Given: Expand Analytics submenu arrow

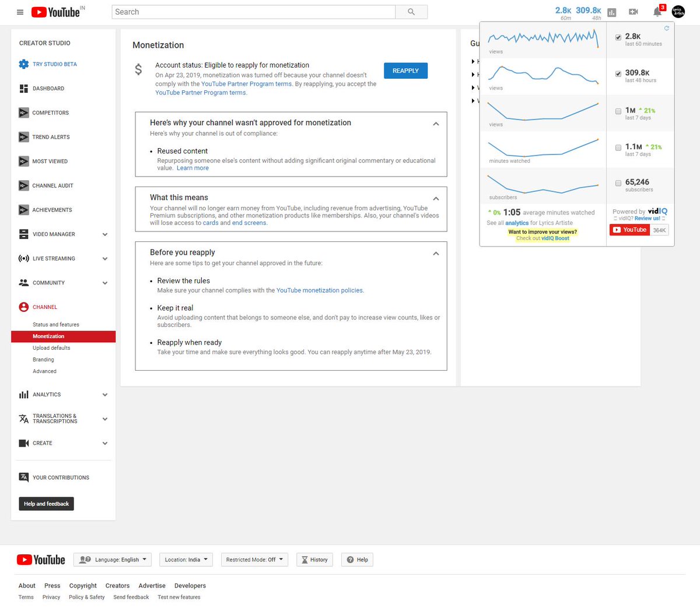Looking at the screenshot, I should click(x=105, y=395).
